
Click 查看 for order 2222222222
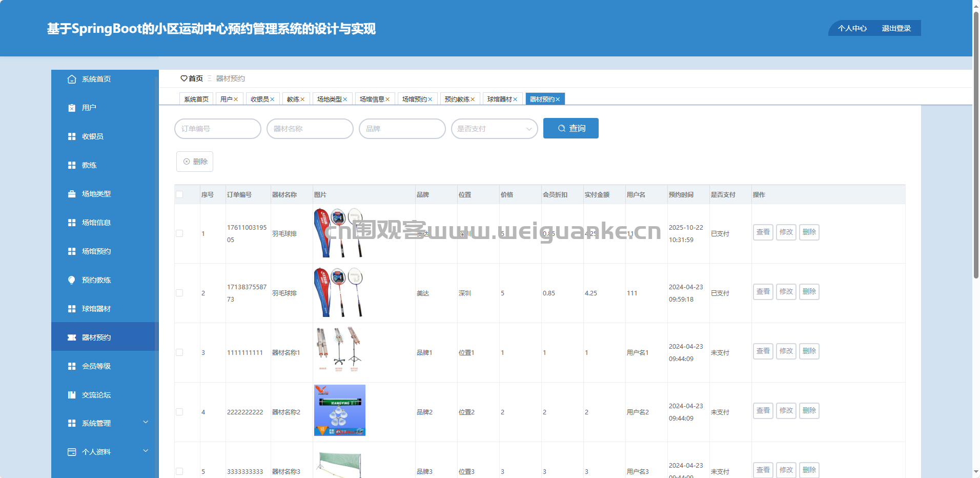click(x=763, y=411)
